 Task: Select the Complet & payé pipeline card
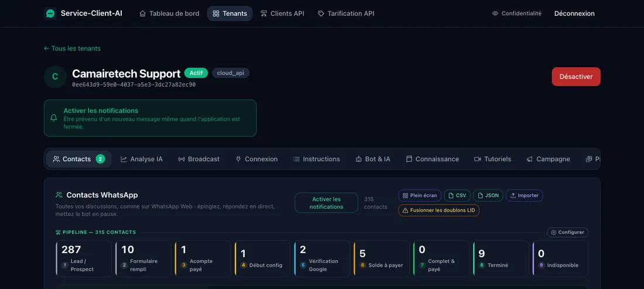click(441, 259)
